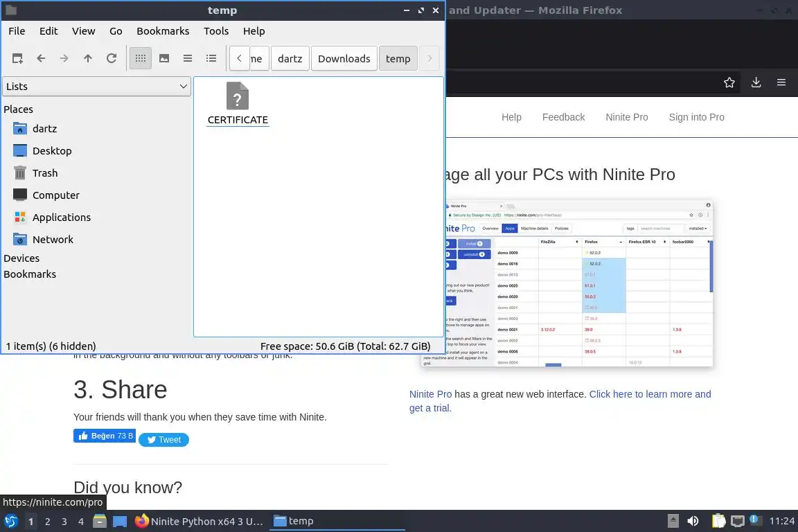798x532 pixels.
Task: Click the Ninite Pro text link below thumbnail
Action: click(431, 395)
